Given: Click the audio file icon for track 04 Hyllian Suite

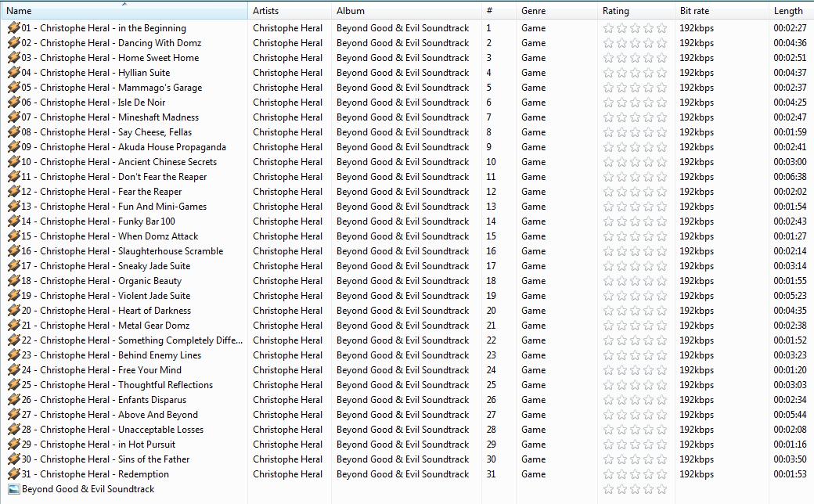Looking at the screenshot, I should (14, 73).
